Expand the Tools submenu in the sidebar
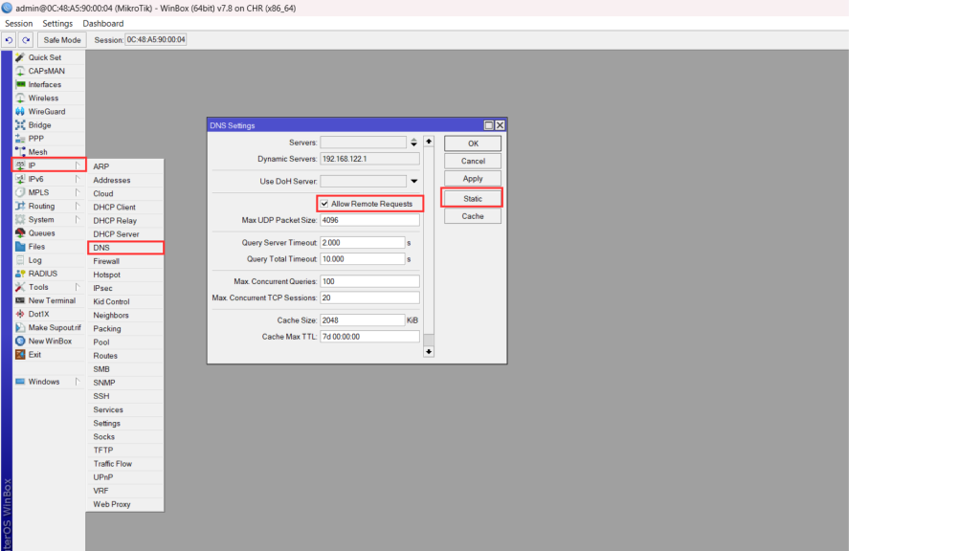The image size is (980, 551). [38, 287]
